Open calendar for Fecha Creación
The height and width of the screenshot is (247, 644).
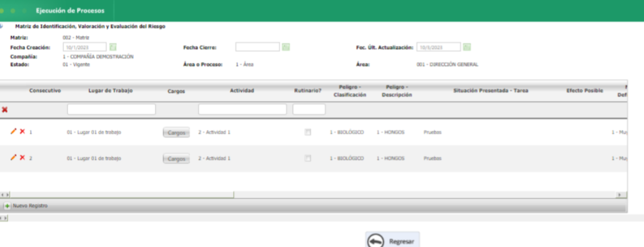click(113, 47)
